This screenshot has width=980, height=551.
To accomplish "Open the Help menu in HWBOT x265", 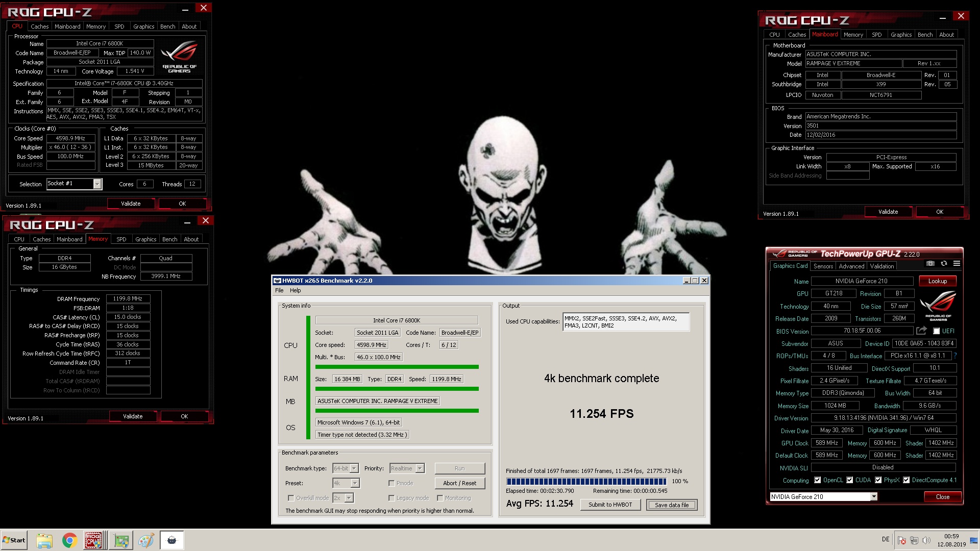I will pos(296,290).
